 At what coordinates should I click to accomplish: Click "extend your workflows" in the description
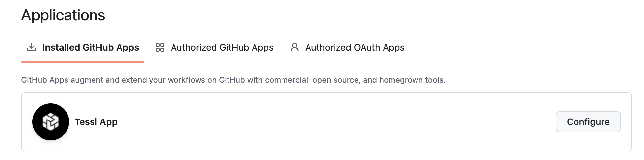coord(163,80)
